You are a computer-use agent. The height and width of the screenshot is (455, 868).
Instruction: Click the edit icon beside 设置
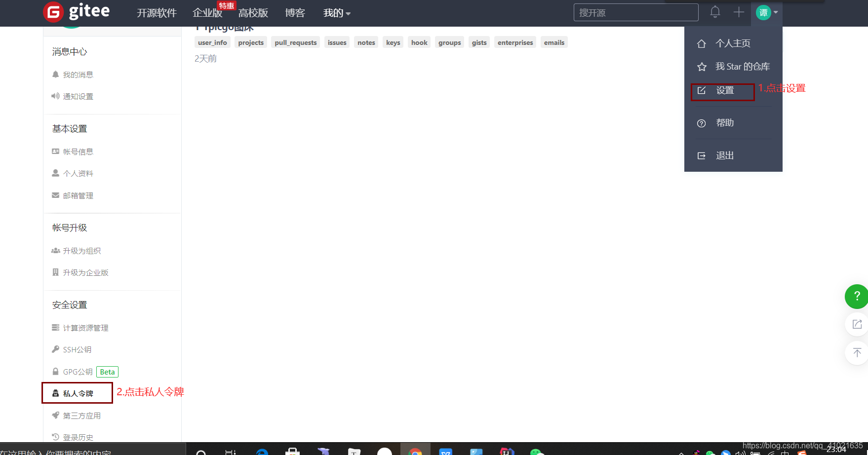tap(702, 90)
